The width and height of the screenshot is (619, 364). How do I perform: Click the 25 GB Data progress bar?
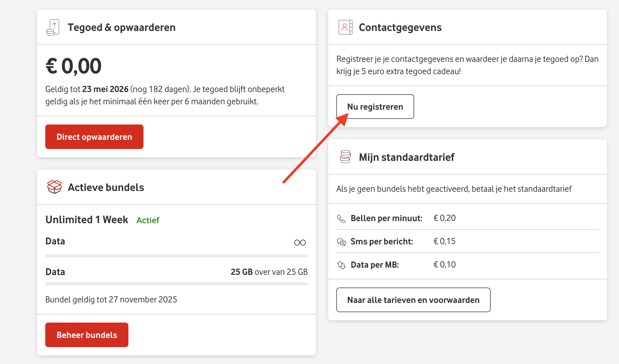coord(176,284)
